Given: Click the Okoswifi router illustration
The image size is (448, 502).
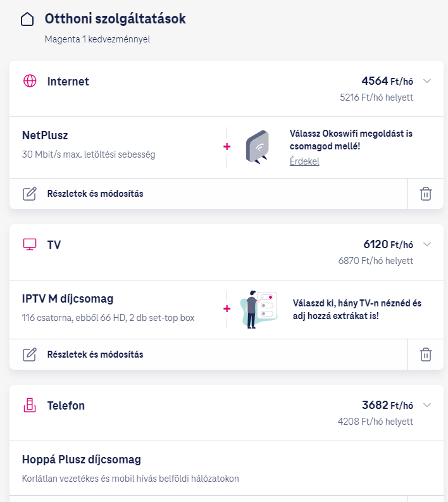Looking at the screenshot, I should tap(257, 147).
